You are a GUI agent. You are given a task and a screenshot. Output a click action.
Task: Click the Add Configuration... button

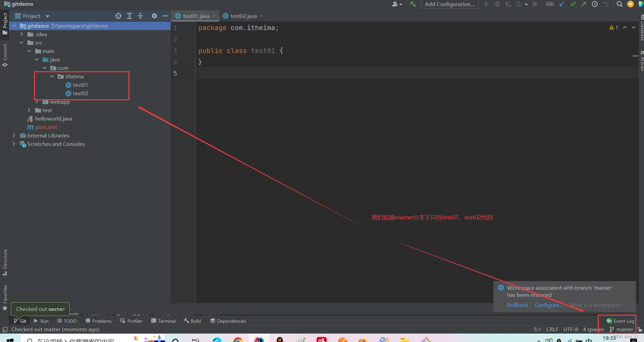[450, 4]
